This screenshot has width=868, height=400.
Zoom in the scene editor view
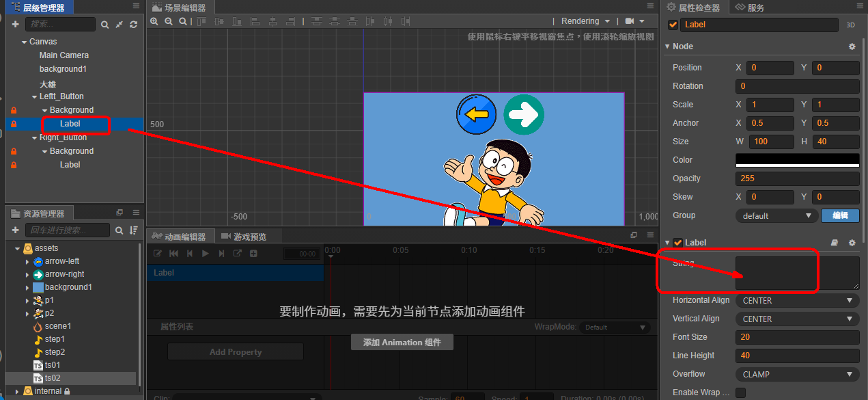coord(154,21)
